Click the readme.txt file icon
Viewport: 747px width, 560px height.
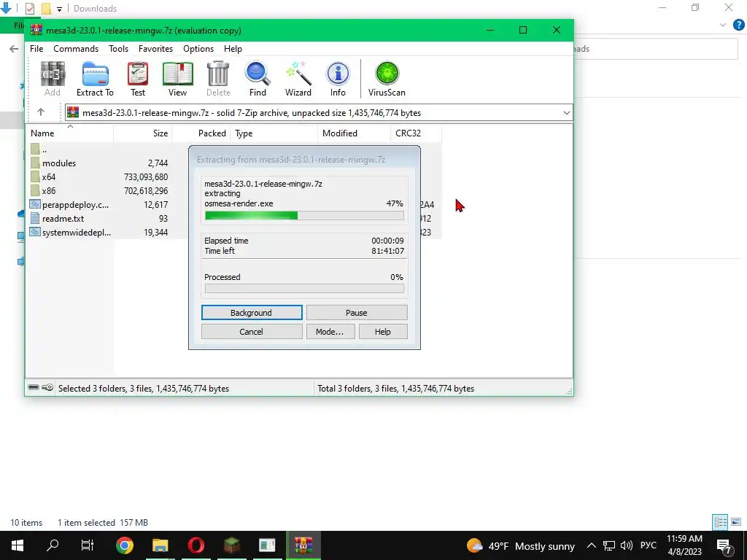(x=35, y=218)
